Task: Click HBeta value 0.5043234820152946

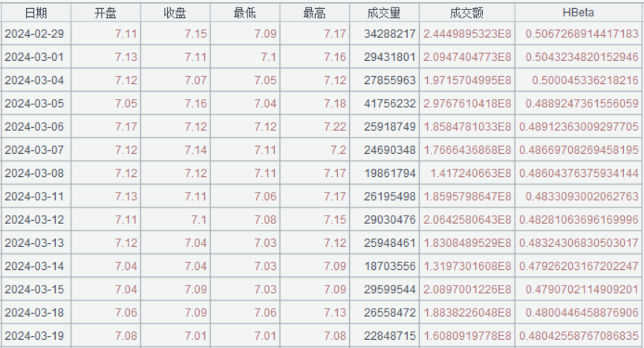Action: [582, 57]
